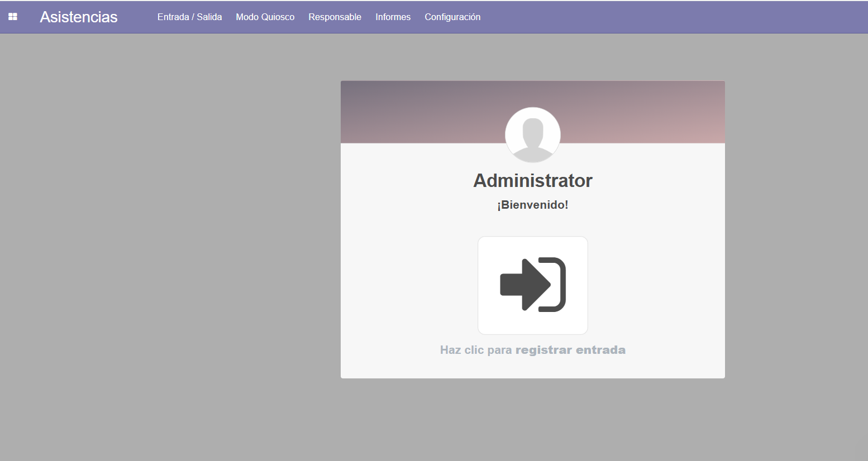868x461 pixels.
Task: Click the bracket part of the sign-in icon
Action: tap(560, 285)
